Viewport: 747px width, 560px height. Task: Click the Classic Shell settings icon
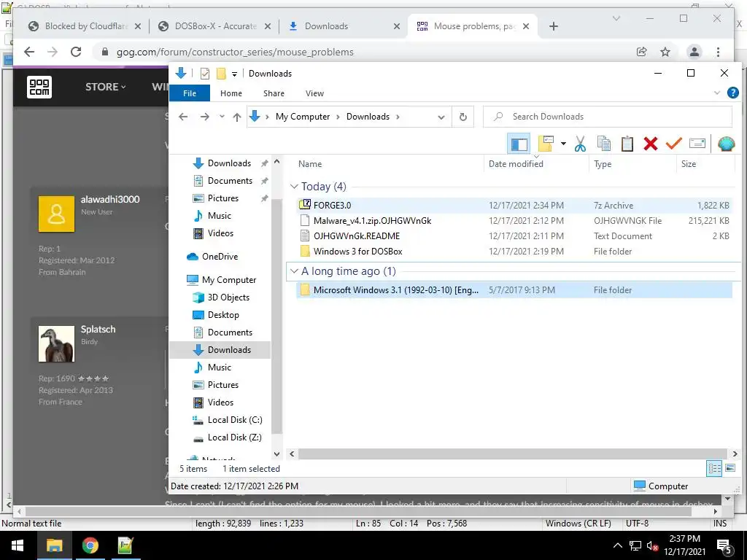[726, 144]
